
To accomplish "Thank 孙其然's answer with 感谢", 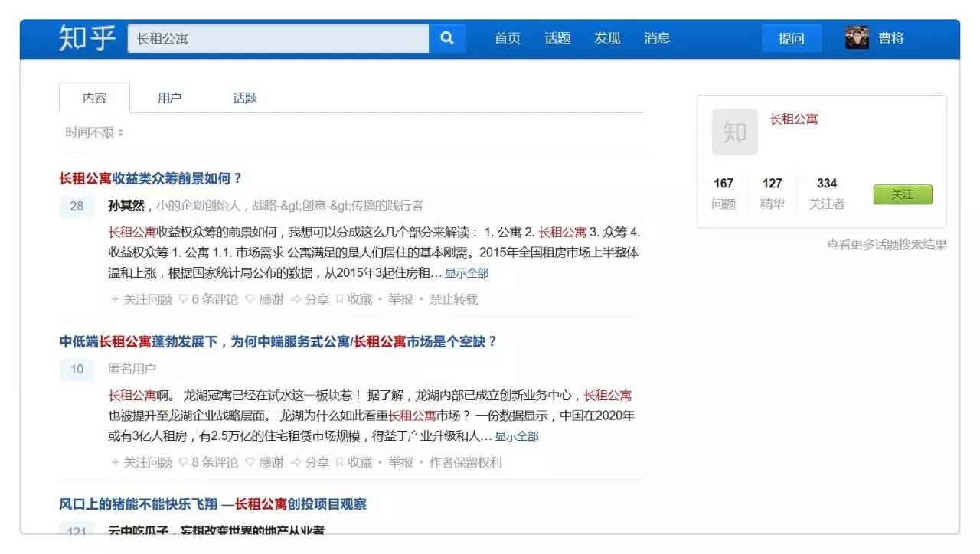I will (264, 299).
